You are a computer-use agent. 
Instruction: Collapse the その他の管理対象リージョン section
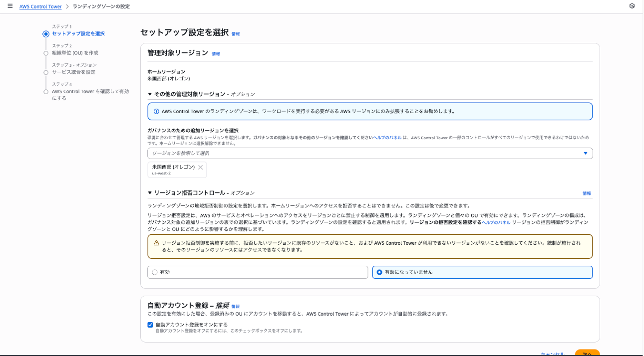[x=150, y=94]
